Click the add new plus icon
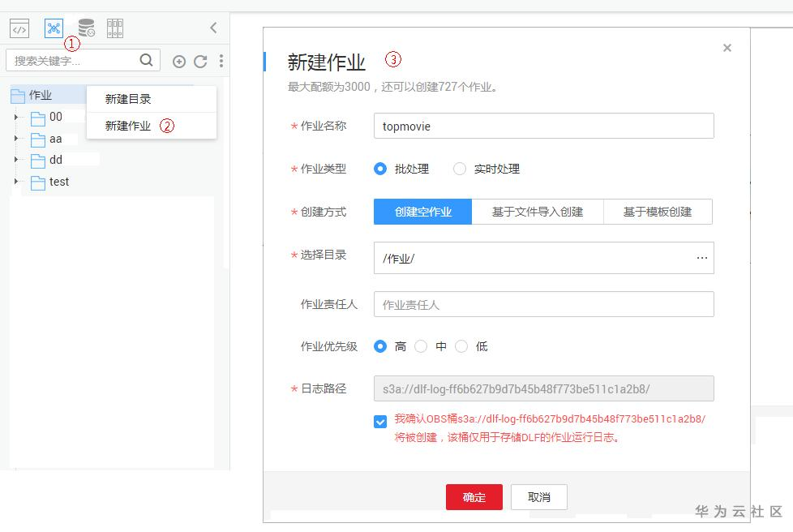 point(179,62)
